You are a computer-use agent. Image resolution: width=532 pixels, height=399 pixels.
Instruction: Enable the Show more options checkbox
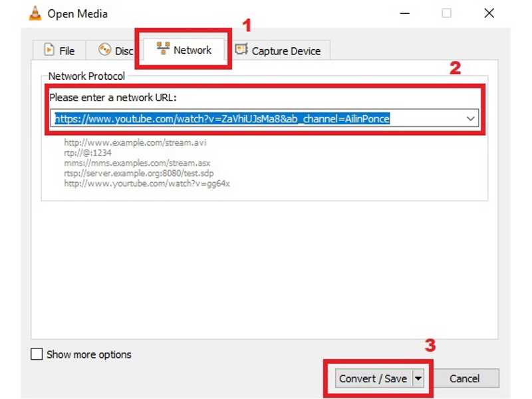pos(37,354)
